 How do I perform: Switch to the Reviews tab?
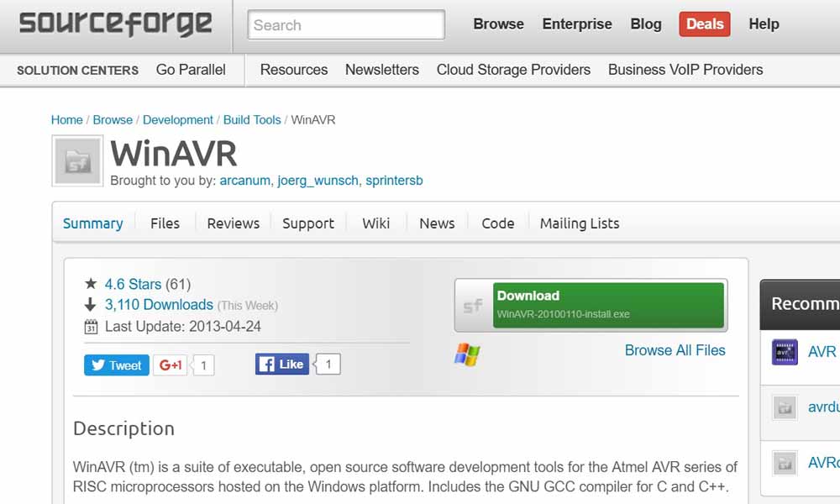tap(233, 223)
